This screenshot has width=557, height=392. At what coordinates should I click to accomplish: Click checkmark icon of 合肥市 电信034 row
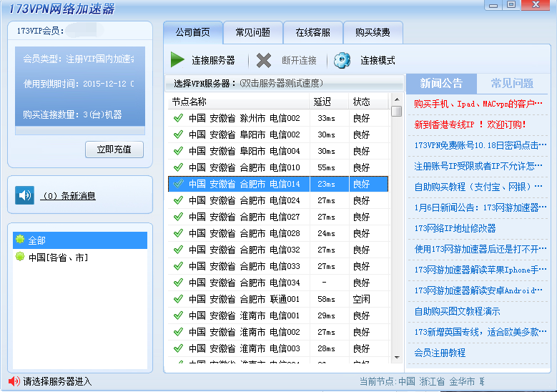[x=178, y=283]
